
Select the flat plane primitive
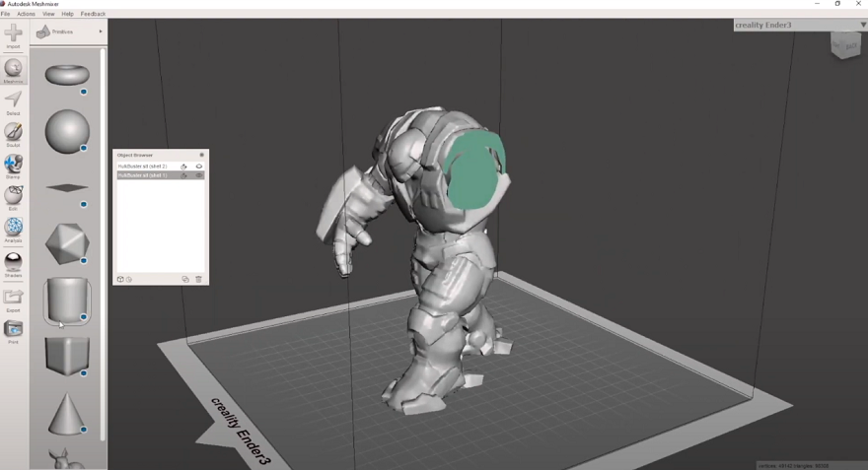(67, 188)
